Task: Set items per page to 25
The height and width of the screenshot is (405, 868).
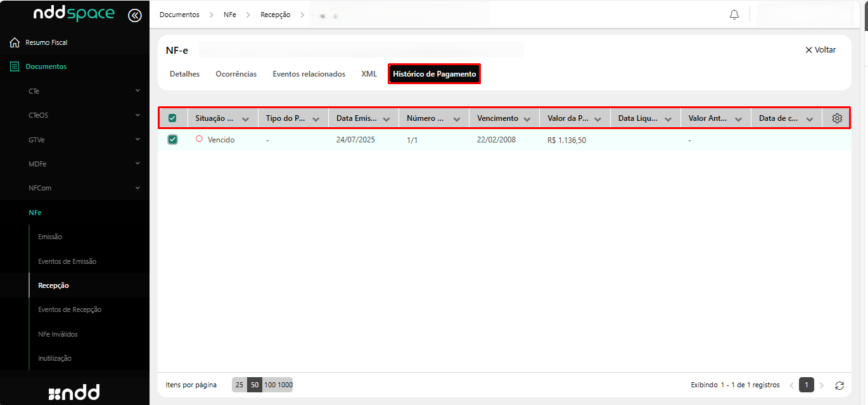Action: pyautogui.click(x=239, y=385)
